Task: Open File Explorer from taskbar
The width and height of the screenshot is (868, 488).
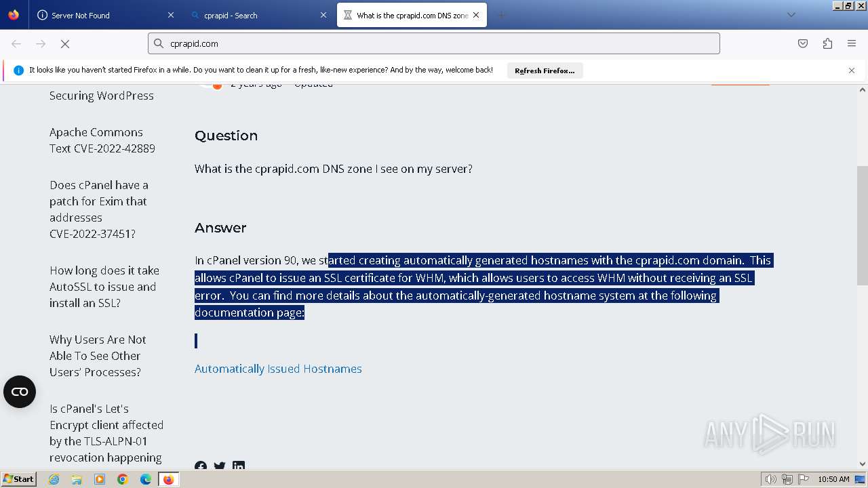Action: pyautogui.click(x=77, y=479)
